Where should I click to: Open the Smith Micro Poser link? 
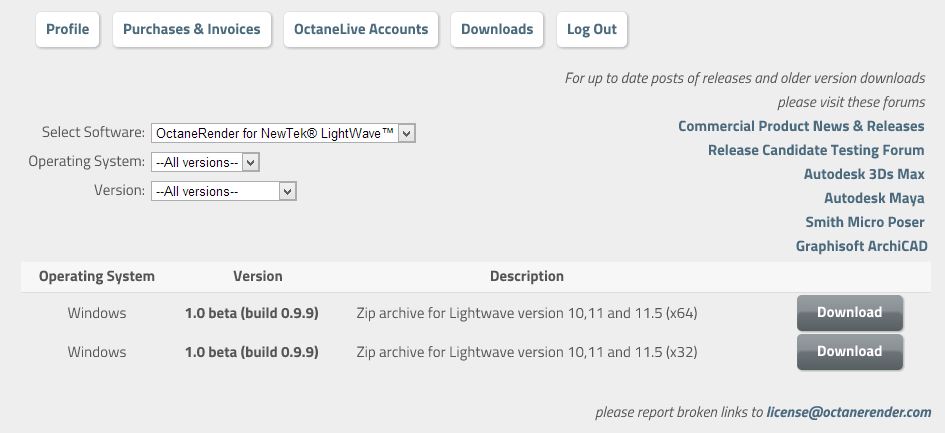click(865, 222)
